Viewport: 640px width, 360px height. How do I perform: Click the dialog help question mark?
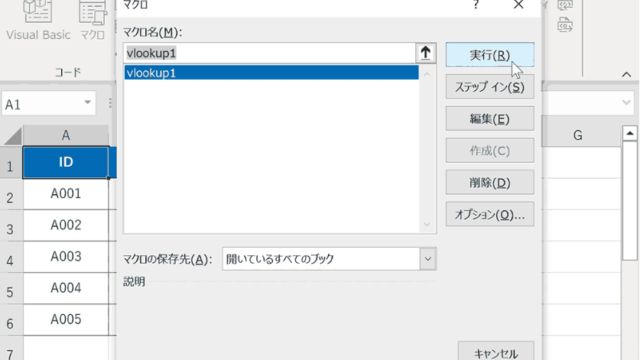pos(476,5)
